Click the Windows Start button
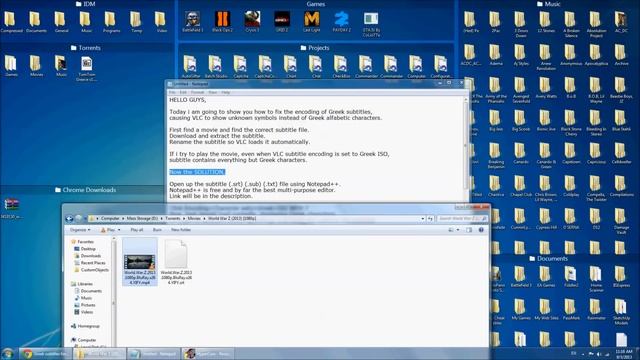Image resolution: width=640 pixels, height=360 pixels. [7, 353]
